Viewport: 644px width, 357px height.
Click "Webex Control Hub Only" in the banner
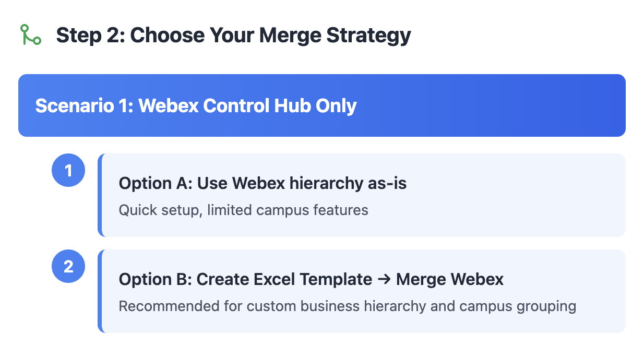pos(247,105)
